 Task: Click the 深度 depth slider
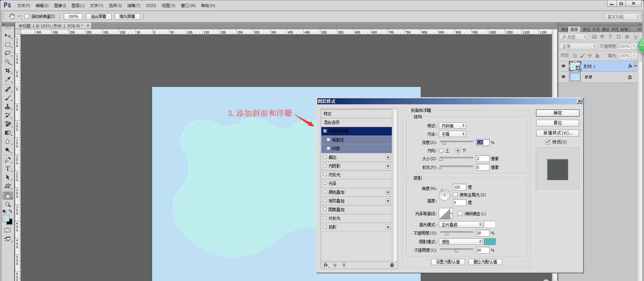[456, 143]
